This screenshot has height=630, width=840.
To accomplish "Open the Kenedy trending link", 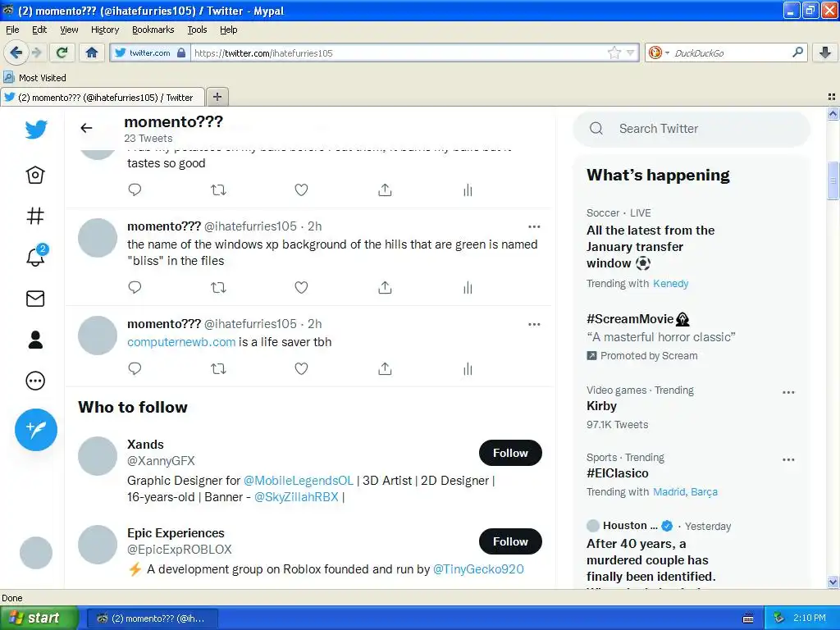I will pyautogui.click(x=670, y=283).
